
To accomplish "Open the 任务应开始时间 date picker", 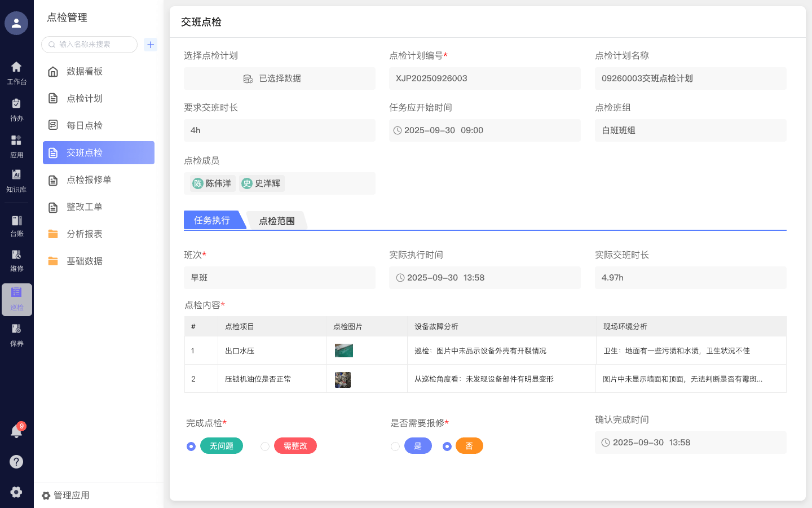I will click(485, 130).
